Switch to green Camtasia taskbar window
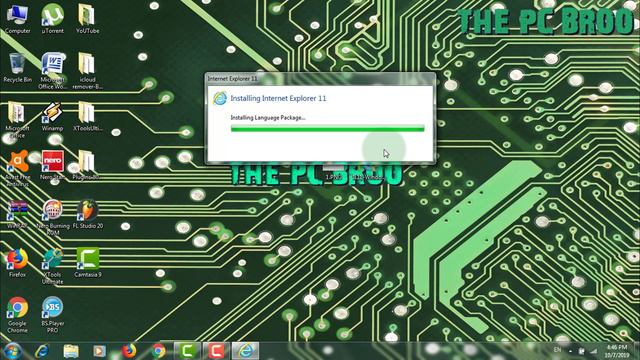 pyautogui.click(x=187, y=351)
